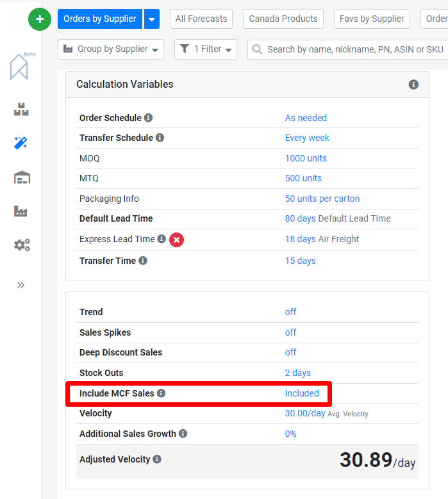Open the settings gears sidebar icon
Viewport: 448px width, 499px height.
coord(22,245)
